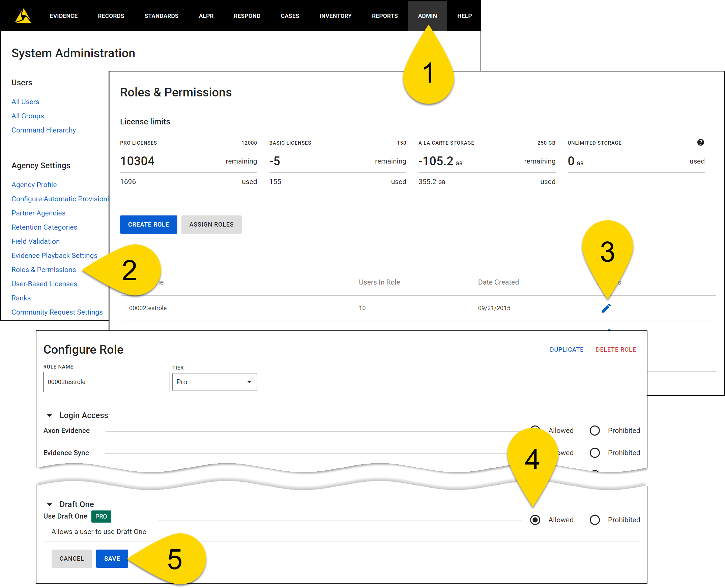Switch to the Admin tab

(427, 16)
